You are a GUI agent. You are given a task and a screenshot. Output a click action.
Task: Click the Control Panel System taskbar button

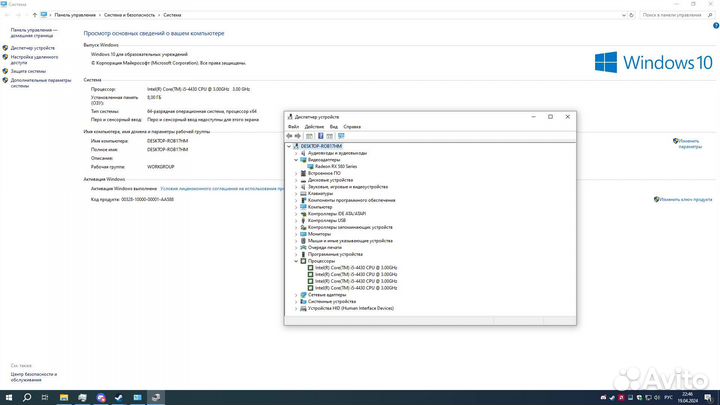(x=137, y=397)
